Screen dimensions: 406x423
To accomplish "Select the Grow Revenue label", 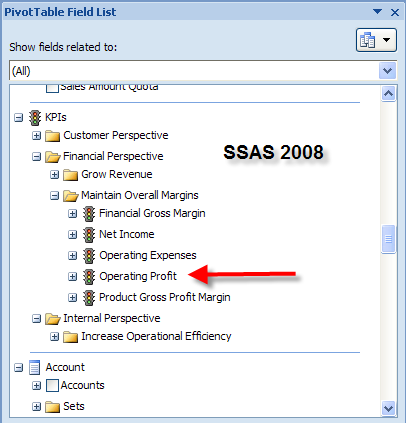I will [x=117, y=174].
